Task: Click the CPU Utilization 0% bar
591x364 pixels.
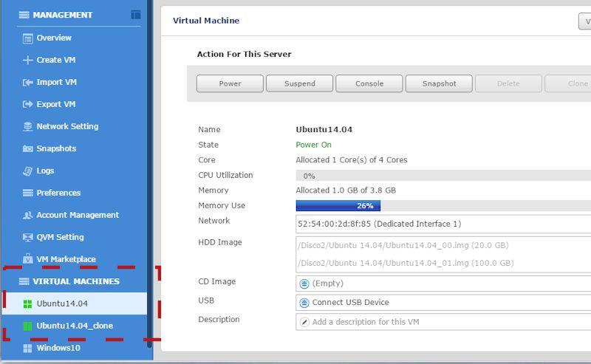Action: (x=443, y=176)
